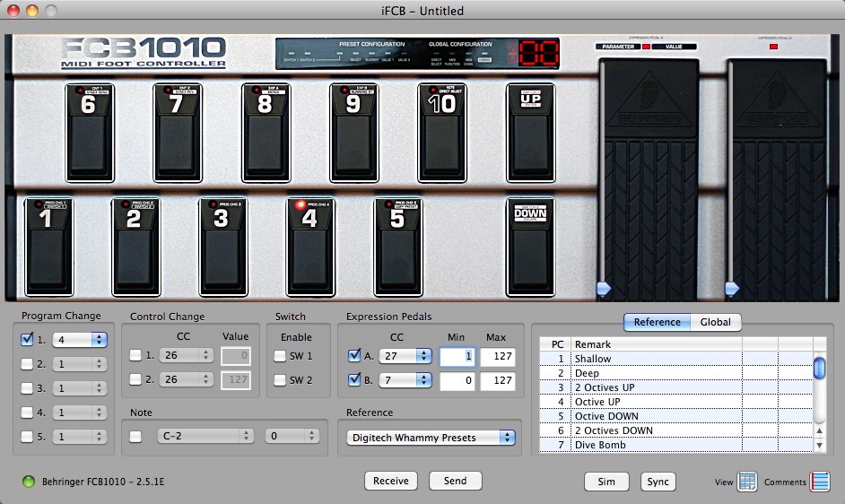Enable the SW 1 switch checkbox

280,356
